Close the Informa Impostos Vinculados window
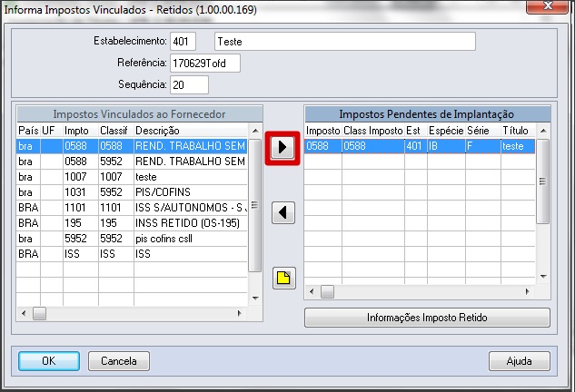 click(548, 5)
